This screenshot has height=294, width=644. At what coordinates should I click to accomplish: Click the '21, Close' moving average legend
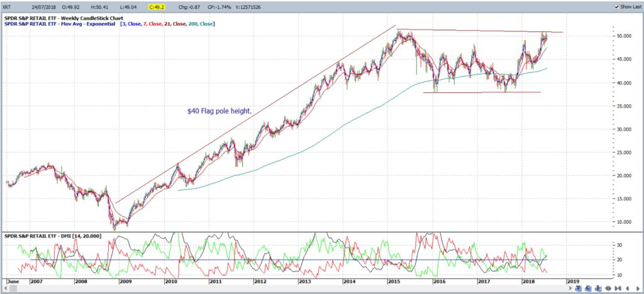coord(174,24)
